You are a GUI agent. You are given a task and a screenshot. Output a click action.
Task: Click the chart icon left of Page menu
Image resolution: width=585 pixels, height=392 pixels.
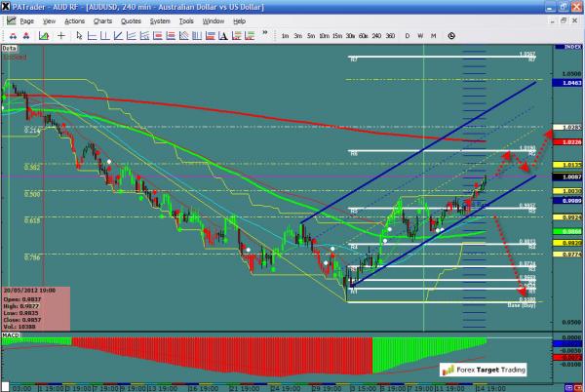(x=9, y=20)
